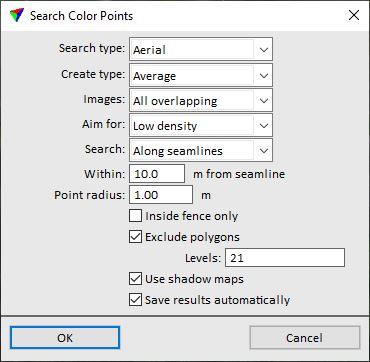Click the 'Levels:' label
Viewport: 370px width, 362px height.
click(x=203, y=258)
